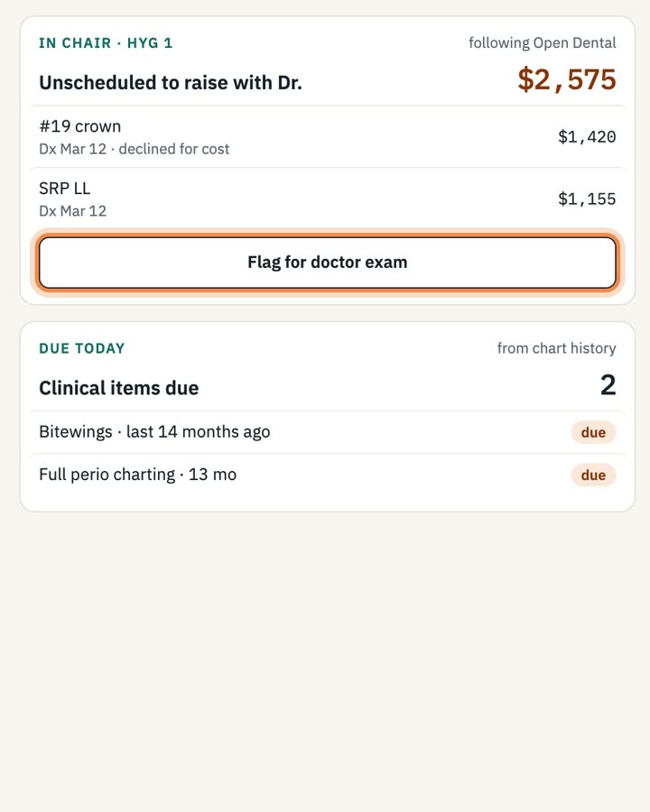The image size is (650, 812).
Task: Click the from chart history text
Action: pyautogui.click(x=557, y=348)
